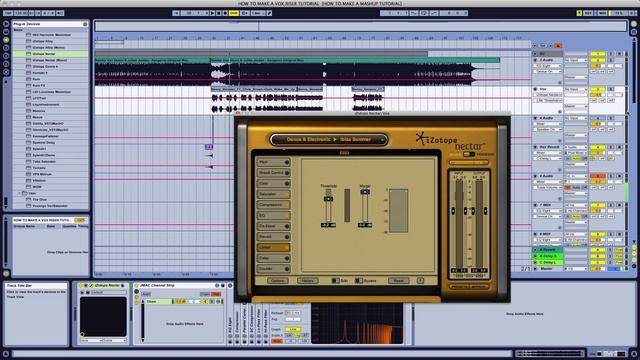The height and width of the screenshot is (360, 640).
Task: Toggle the Vox track activator button
Action: point(597,89)
